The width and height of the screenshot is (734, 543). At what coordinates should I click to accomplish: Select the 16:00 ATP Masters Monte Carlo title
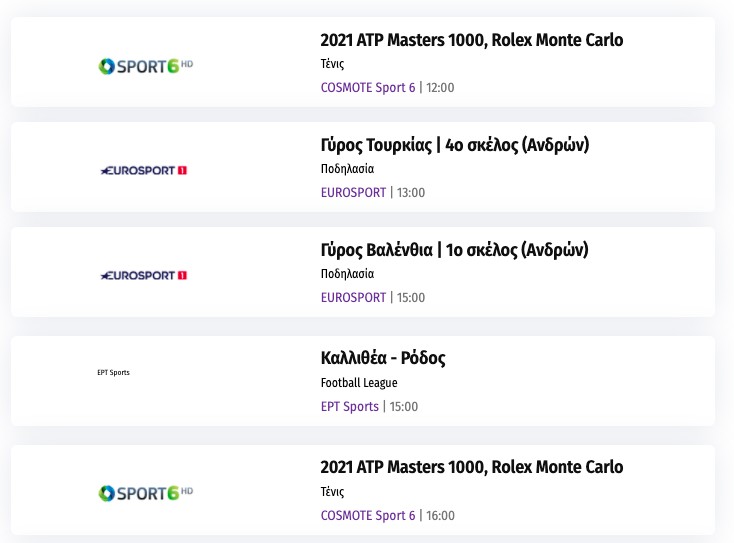click(471, 468)
